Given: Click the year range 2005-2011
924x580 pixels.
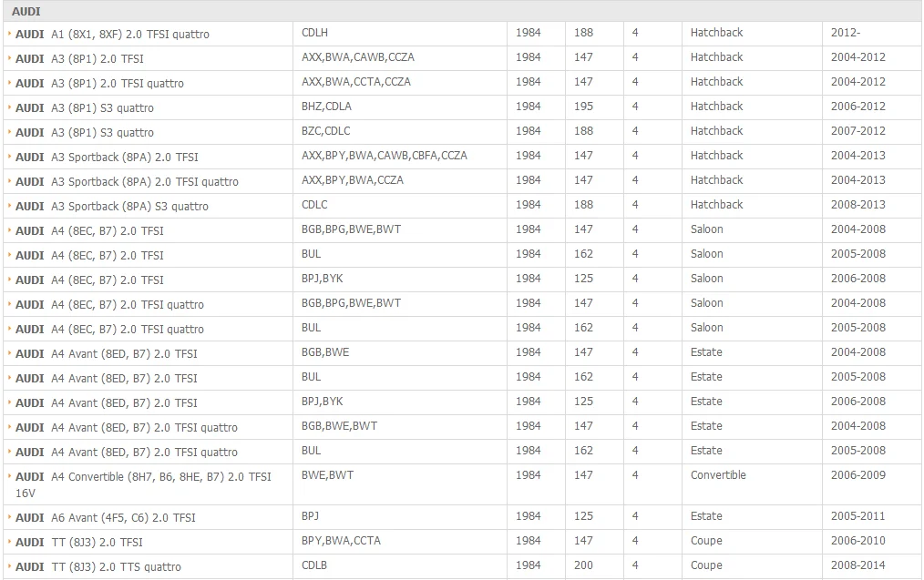Looking at the screenshot, I should [858, 516].
